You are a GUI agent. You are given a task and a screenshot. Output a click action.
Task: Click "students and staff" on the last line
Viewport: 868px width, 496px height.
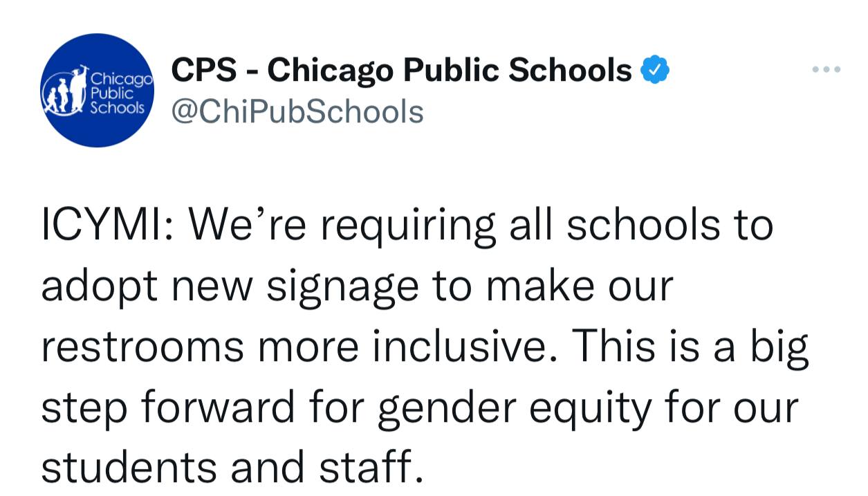231,467
